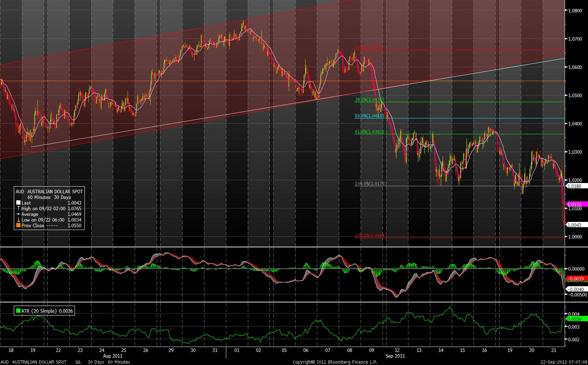Image resolution: width=588 pixels, height=365 pixels.
Task: Click the '60 Minutes 30 Days' legend line
Action: 49,197
